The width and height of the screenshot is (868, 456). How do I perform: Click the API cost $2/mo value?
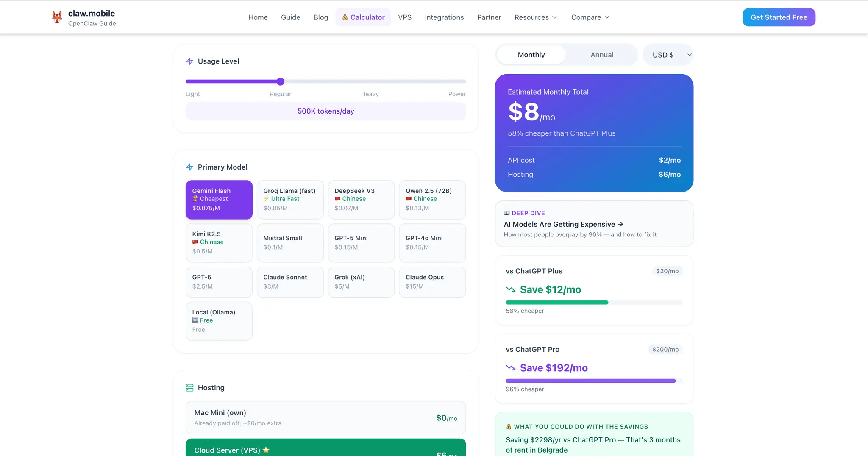(670, 160)
